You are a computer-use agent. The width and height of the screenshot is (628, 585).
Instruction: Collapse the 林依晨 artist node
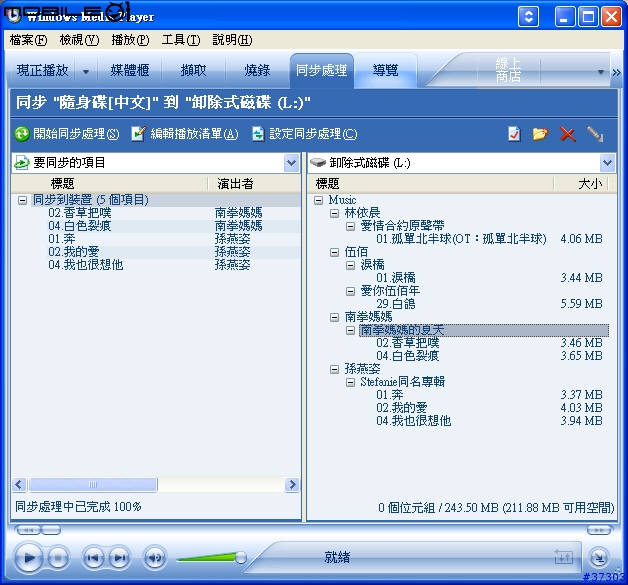(x=334, y=213)
